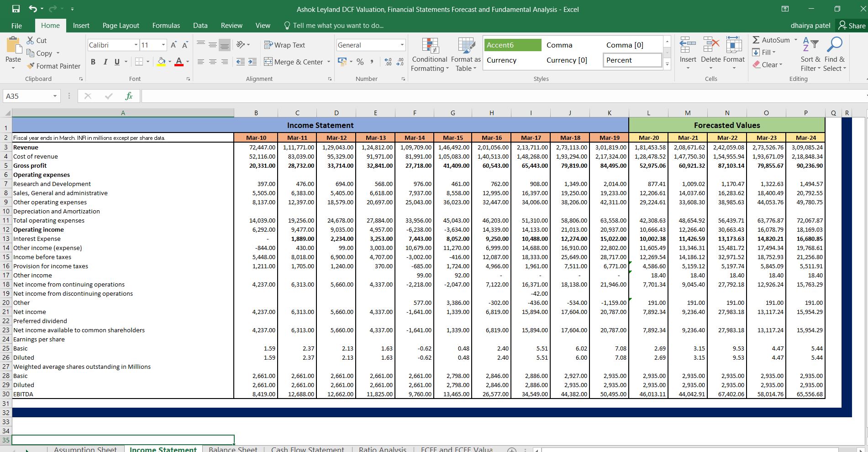The height and width of the screenshot is (452, 868).
Task: Click the Accounting Number Format icon
Action: coord(342,62)
